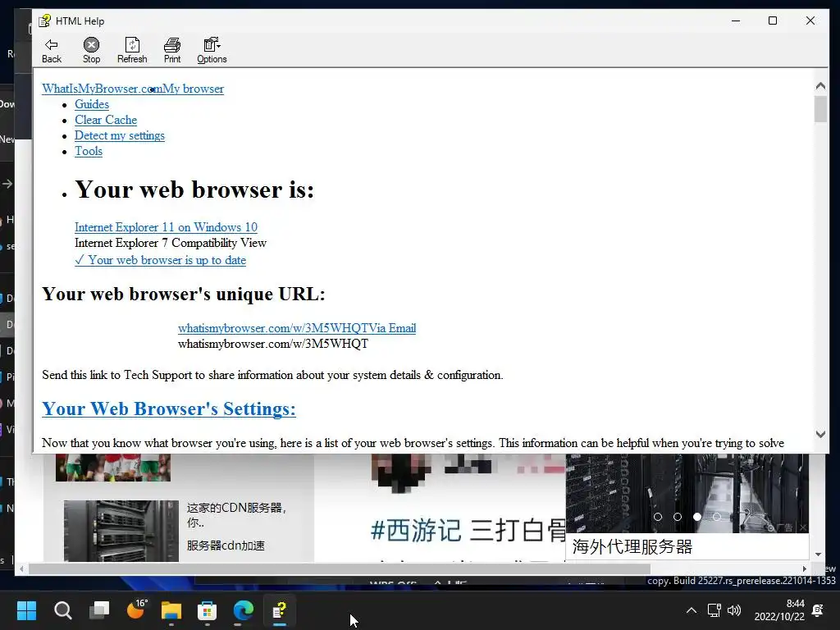Click the 服务器cdn加速 caption
Viewport: 840px width, 630px height.
click(226, 546)
